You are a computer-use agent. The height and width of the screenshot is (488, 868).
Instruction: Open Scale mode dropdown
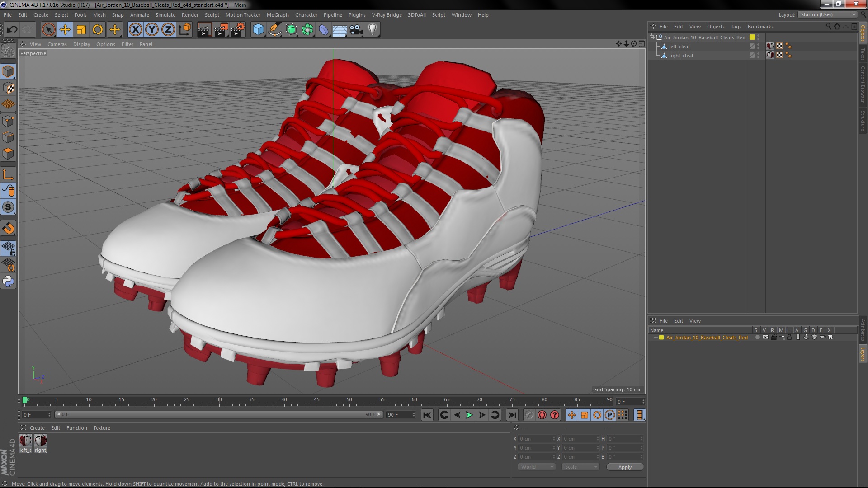[x=580, y=467]
